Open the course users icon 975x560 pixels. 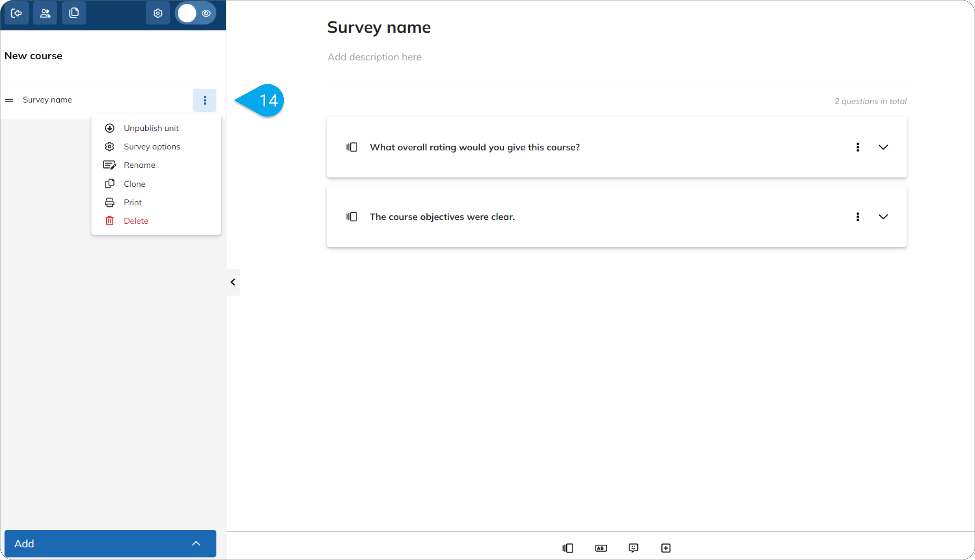click(45, 13)
